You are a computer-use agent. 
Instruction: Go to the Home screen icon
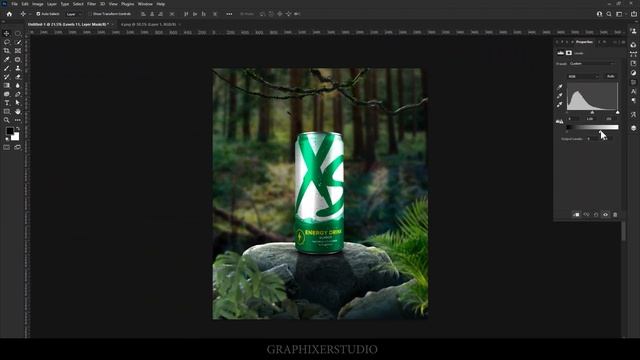coord(9,14)
